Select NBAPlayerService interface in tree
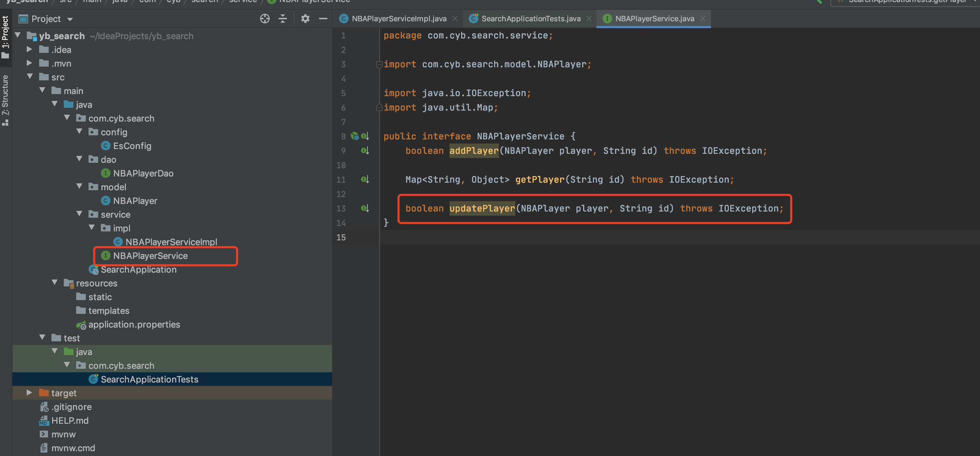The height and width of the screenshot is (456, 980). click(150, 256)
